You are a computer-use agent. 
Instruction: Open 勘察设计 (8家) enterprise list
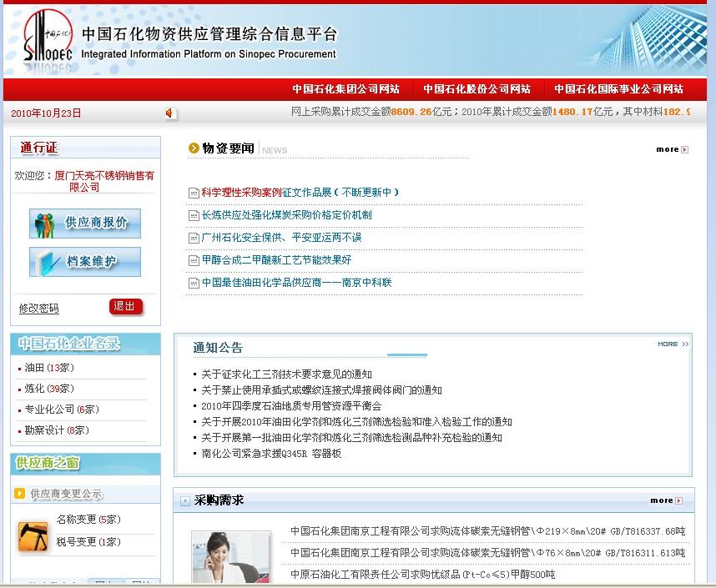click(x=57, y=430)
